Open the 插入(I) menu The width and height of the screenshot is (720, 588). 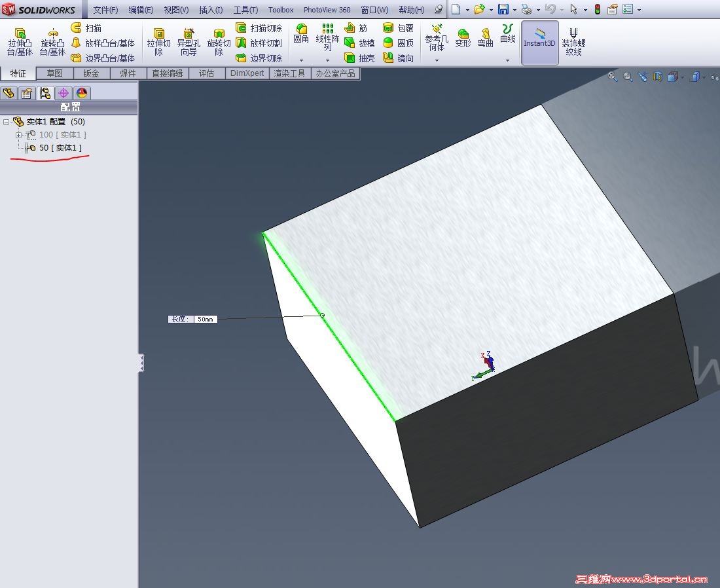pyautogui.click(x=211, y=10)
